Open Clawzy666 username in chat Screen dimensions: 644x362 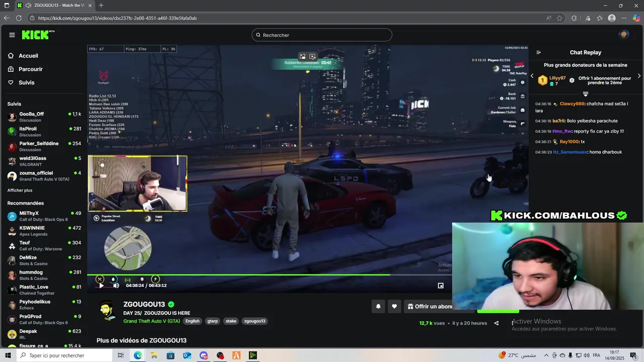(x=572, y=104)
